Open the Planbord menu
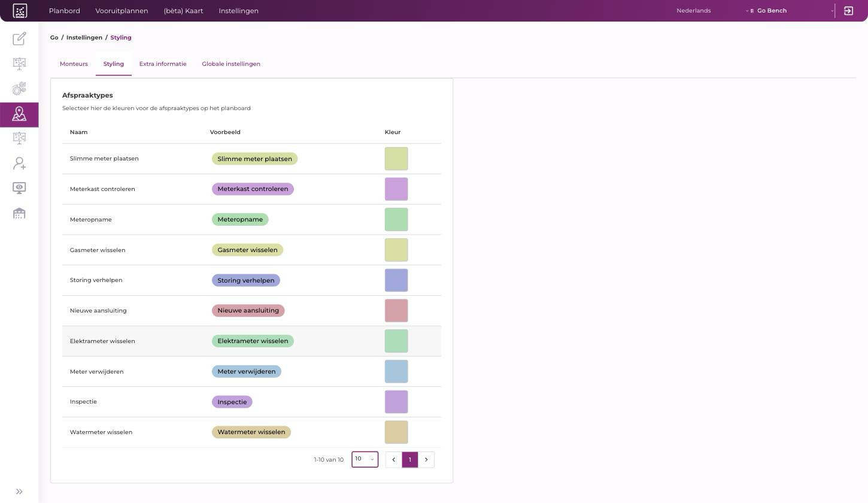The height and width of the screenshot is (503, 868). pyautogui.click(x=64, y=11)
